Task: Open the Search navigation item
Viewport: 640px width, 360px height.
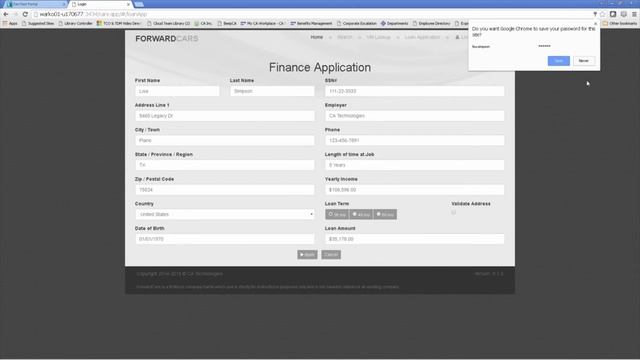Action: tap(344, 37)
